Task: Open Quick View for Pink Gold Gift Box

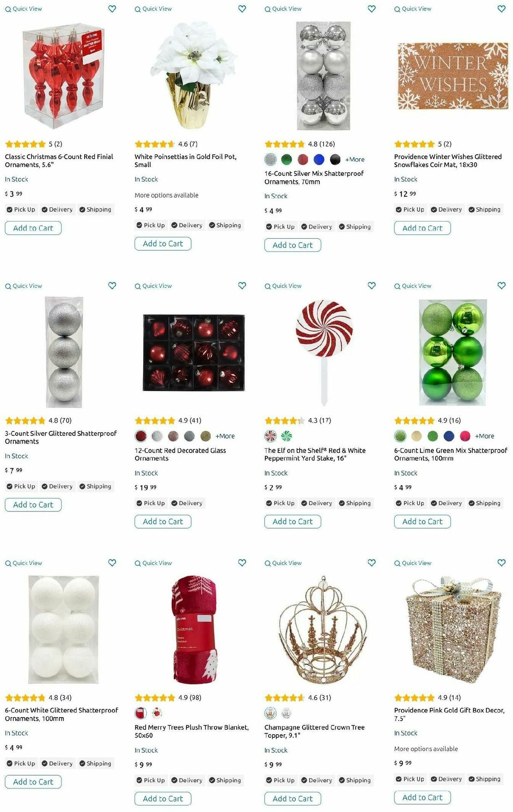Action: (413, 563)
